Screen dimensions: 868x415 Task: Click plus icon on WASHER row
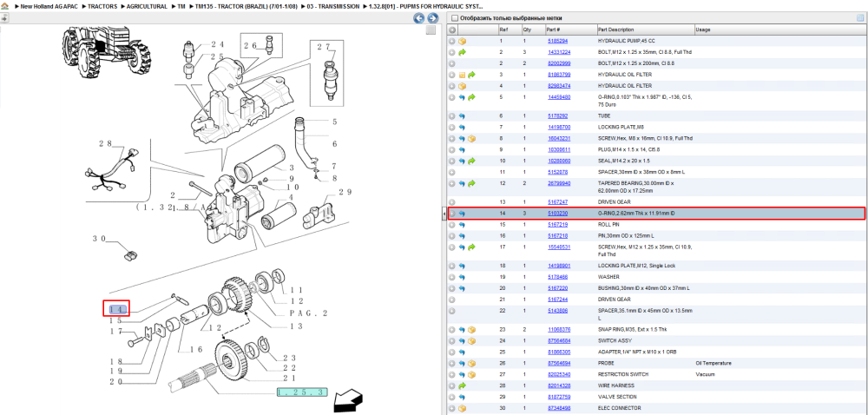tap(451, 277)
